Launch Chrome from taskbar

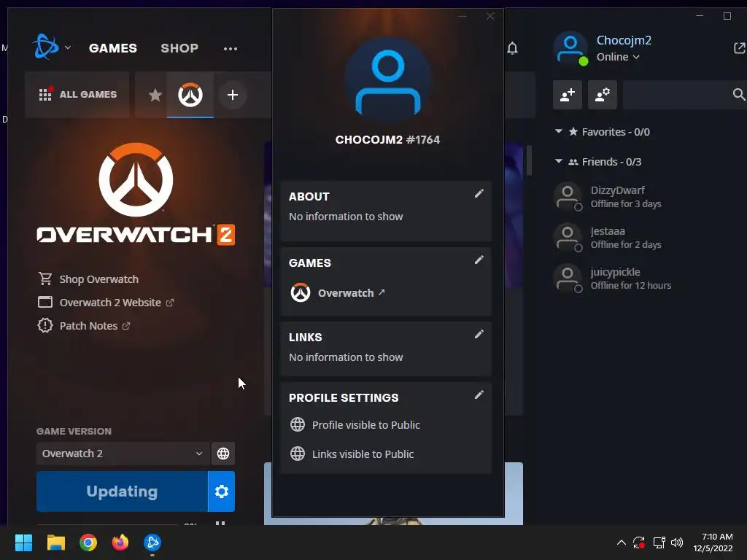pos(88,542)
